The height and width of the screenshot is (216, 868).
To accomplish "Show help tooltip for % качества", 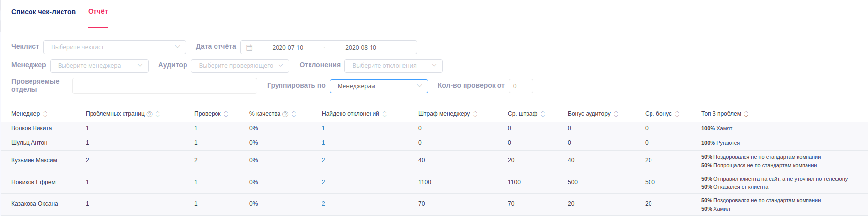I will pos(285,114).
